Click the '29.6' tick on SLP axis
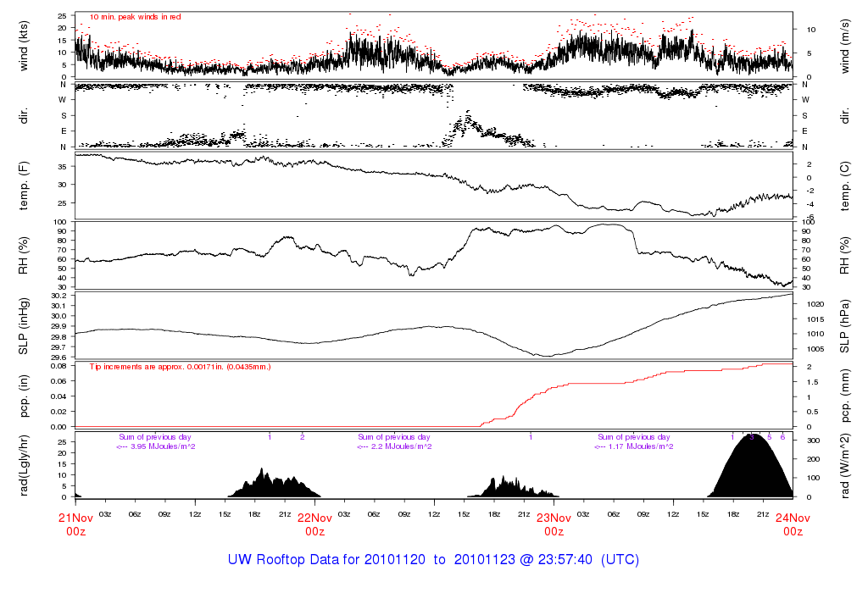The height and width of the screenshot is (593, 868). [x=59, y=357]
